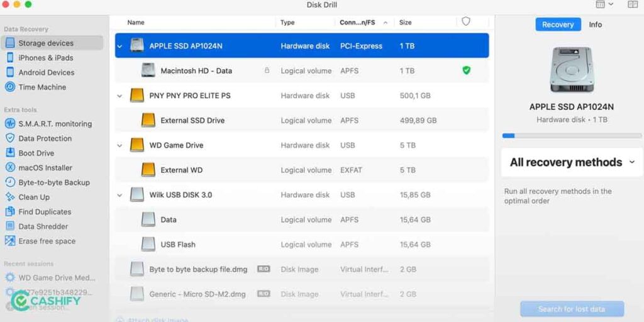
Task: Open WD Game Drive recent session
Action: [x=57, y=278]
